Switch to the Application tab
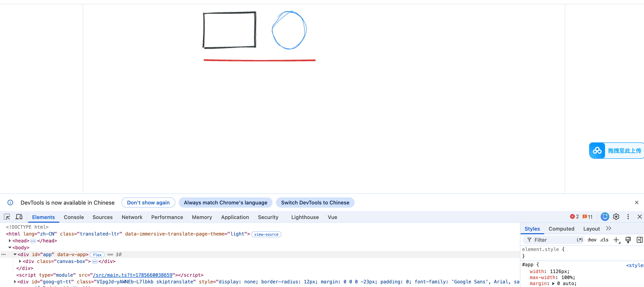The height and width of the screenshot is (287, 644). (x=235, y=217)
